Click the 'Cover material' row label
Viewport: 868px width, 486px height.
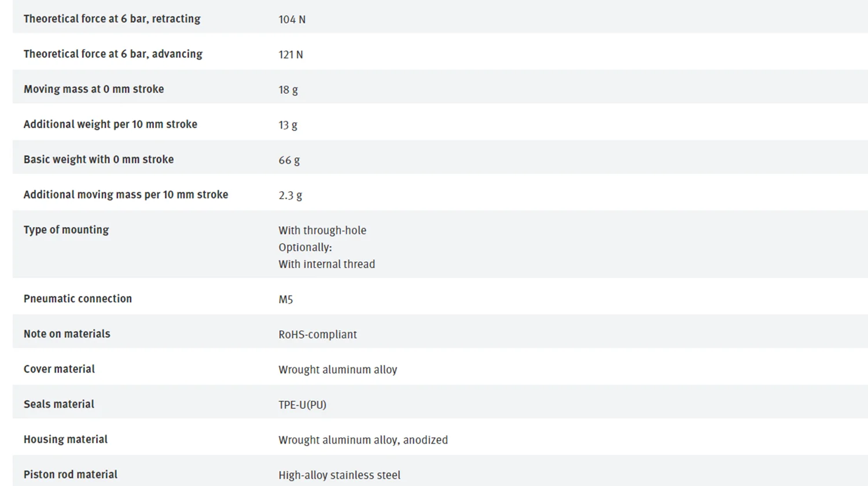coord(59,369)
